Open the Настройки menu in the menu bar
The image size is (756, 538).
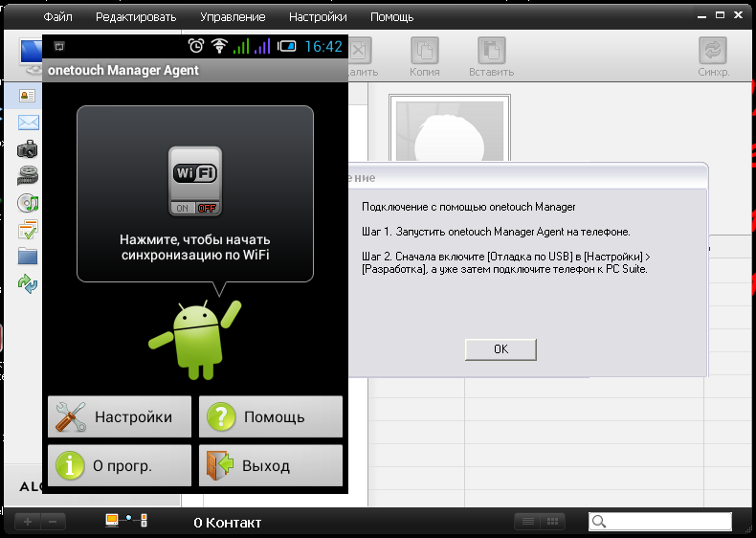tap(318, 17)
